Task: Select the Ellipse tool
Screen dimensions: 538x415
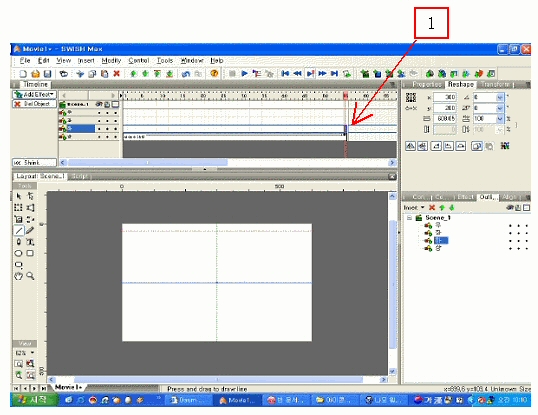Action: (19, 253)
